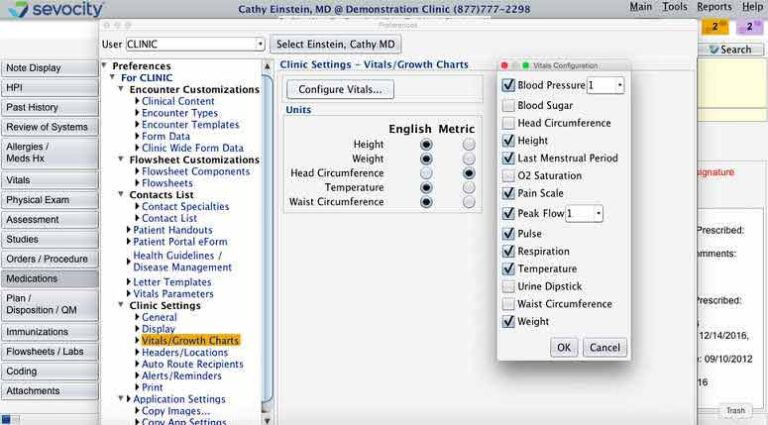Viewport: 768px width, 425px height.
Task: Collapse the Encounter Customizations section
Action: (121, 89)
